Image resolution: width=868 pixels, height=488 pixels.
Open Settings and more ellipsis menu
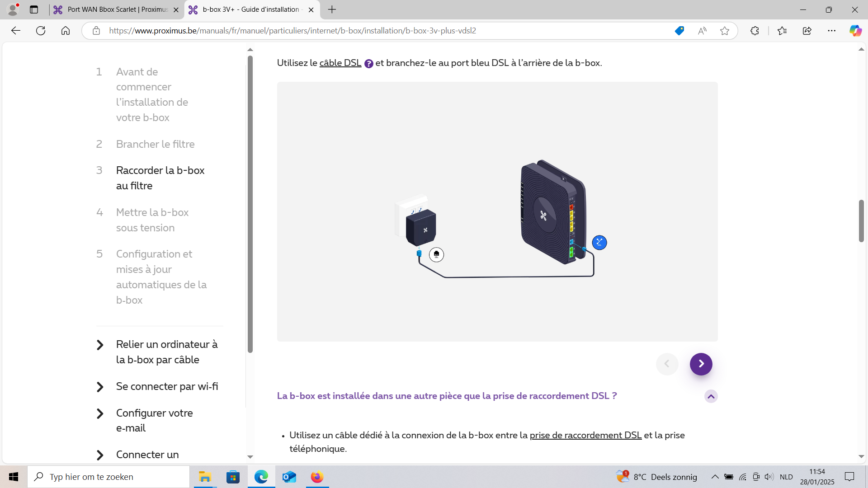tap(832, 31)
